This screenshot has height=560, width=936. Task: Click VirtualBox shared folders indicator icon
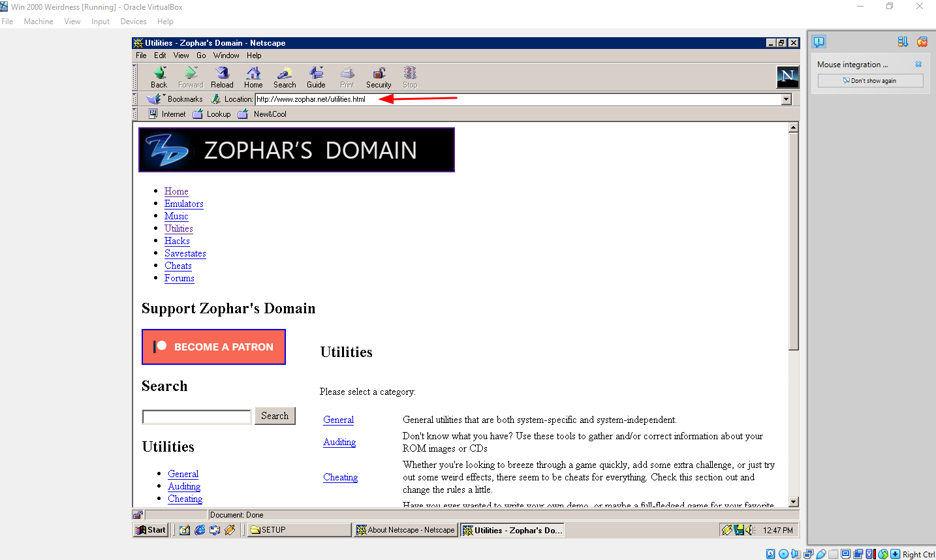tap(834, 554)
